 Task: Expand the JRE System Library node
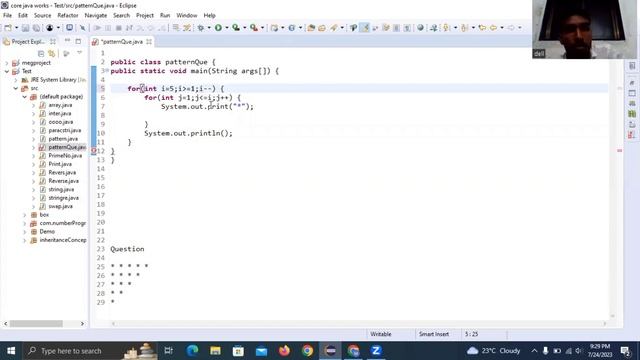click(x=16, y=80)
